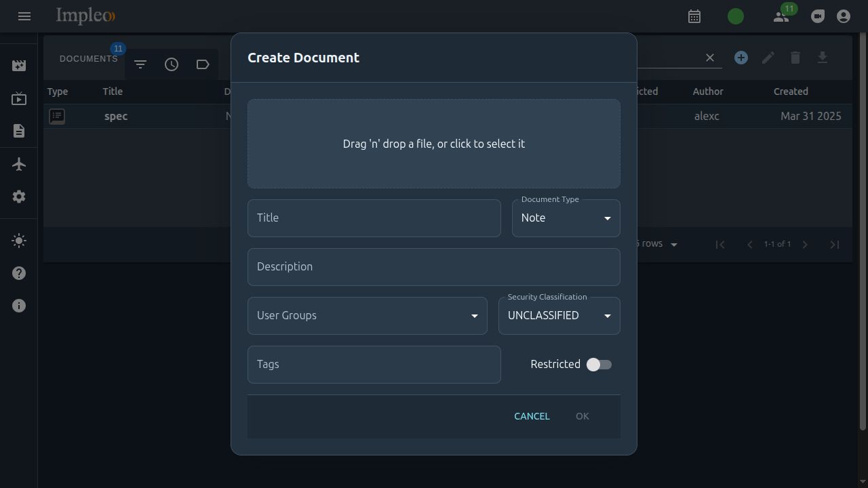
Task: Go to the previous page of results
Action: click(749, 244)
